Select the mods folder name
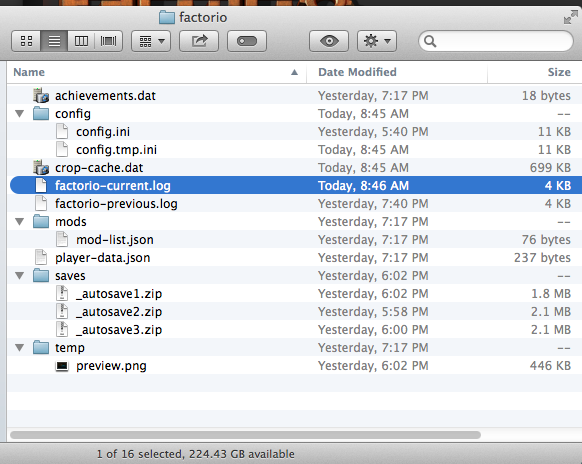Screen dimensions: 582x464 (x=71, y=222)
